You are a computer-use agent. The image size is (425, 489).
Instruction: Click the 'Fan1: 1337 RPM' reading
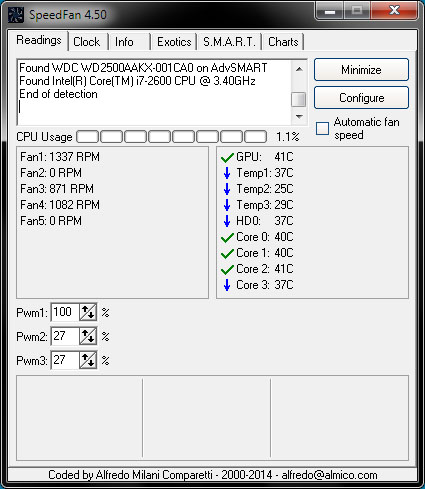[x=60, y=157]
